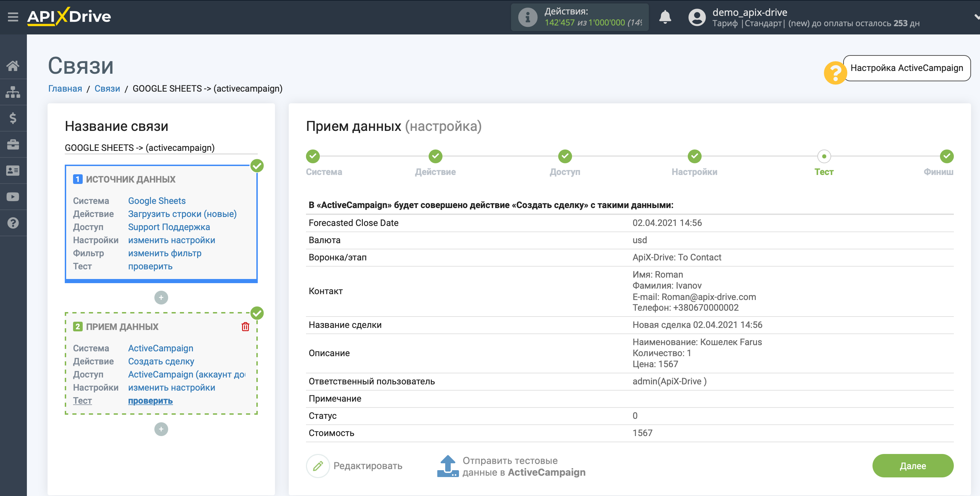Viewport: 980px width, 496px height.
Task: Go to Главная breadcrumb
Action: click(65, 89)
